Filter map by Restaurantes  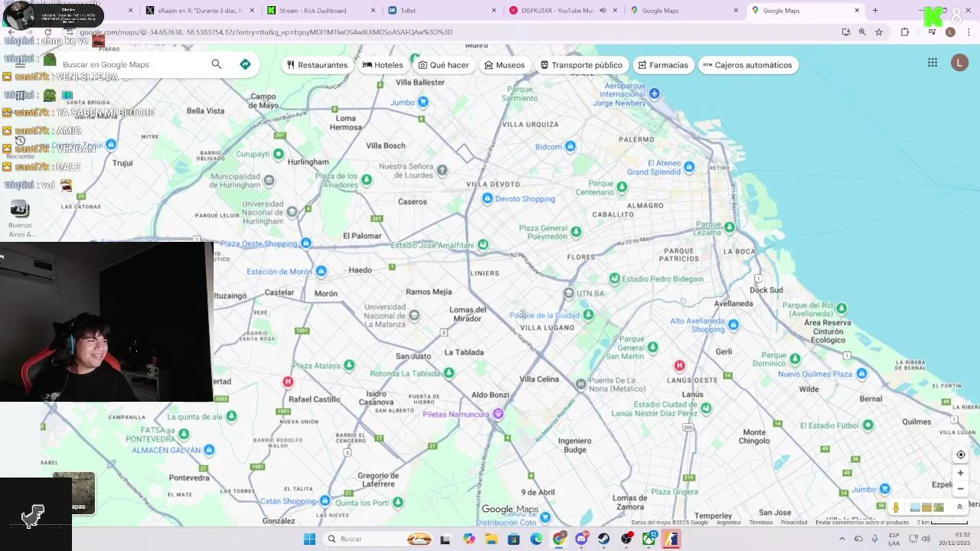coord(317,65)
